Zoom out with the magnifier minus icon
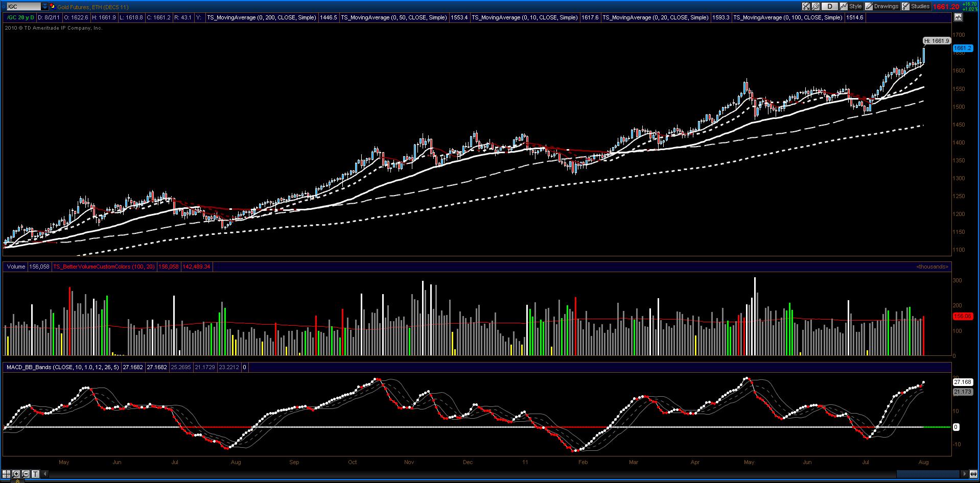The height and width of the screenshot is (483, 980). point(26,473)
